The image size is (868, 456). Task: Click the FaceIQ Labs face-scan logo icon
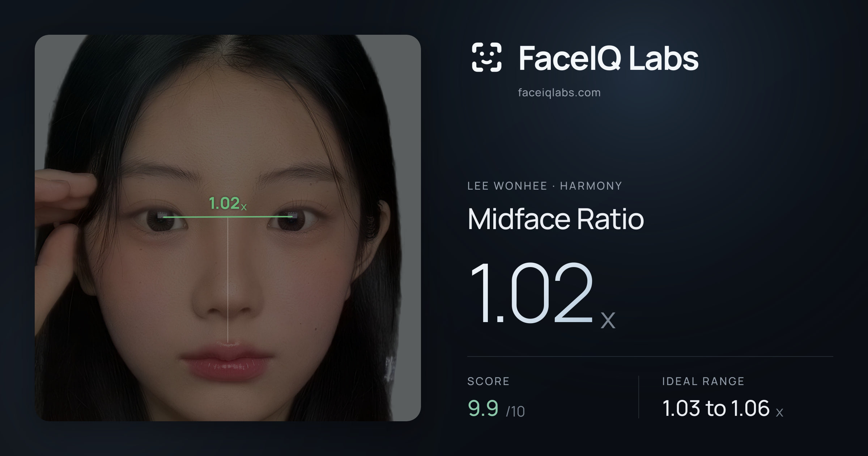pos(486,57)
